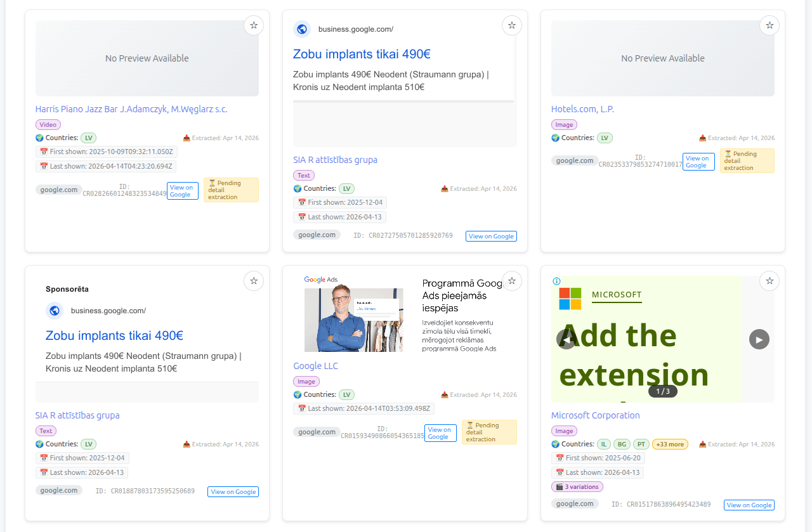Advance to the next Microsoft ad slide
The width and height of the screenshot is (812, 532).
pyautogui.click(x=759, y=339)
